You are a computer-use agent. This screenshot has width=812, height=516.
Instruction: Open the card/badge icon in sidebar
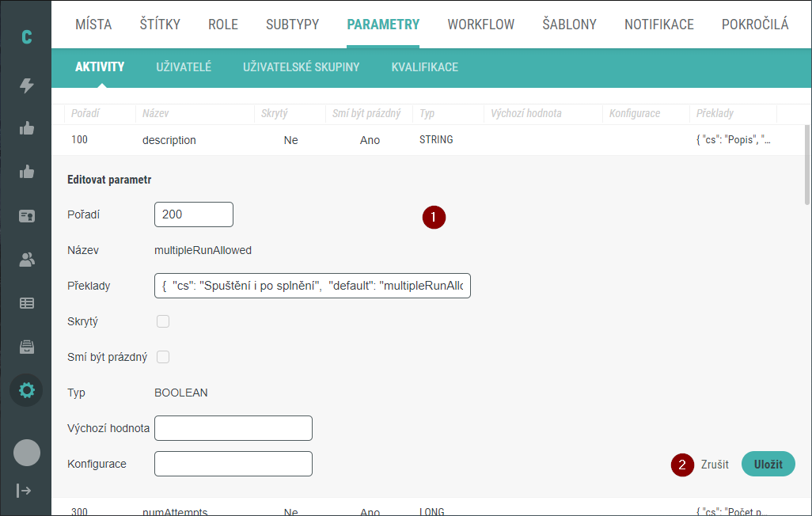[26, 215]
